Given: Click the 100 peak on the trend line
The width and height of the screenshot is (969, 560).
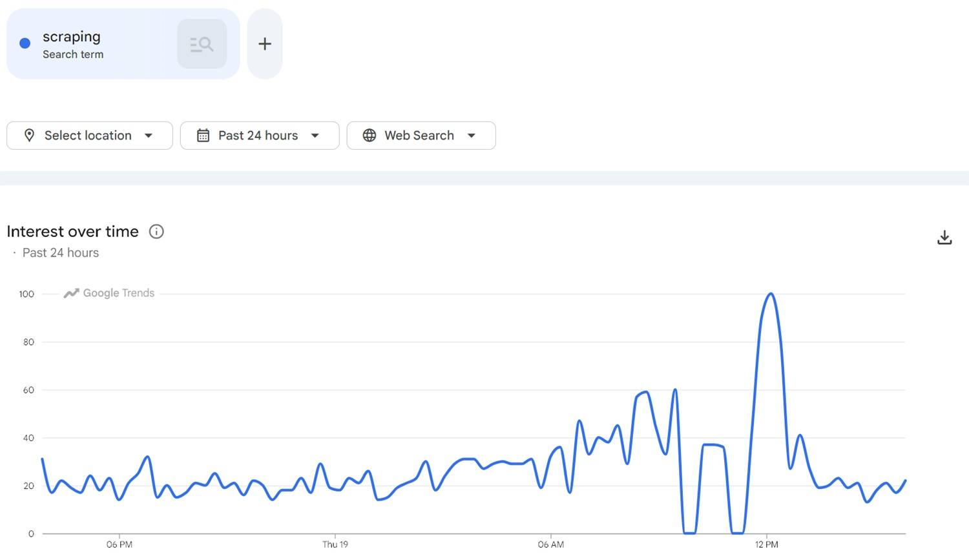Looking at the screenshot, I should click(769, 293).
